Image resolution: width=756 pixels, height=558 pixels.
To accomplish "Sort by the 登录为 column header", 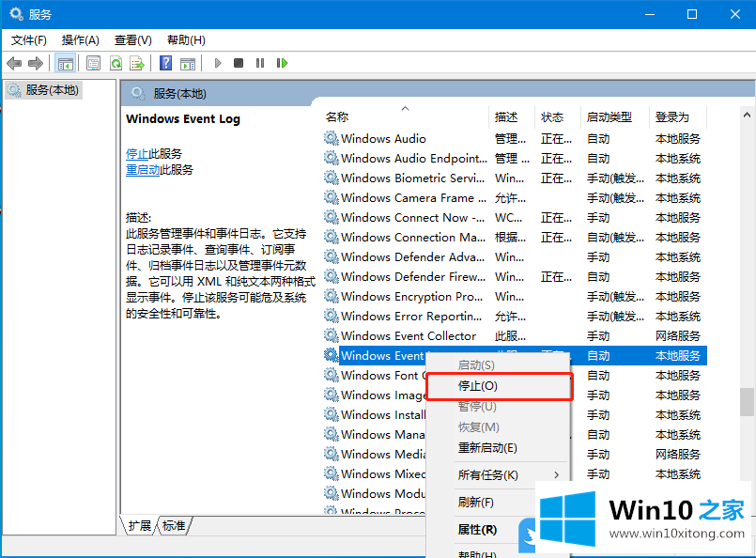I will [678, 116].
